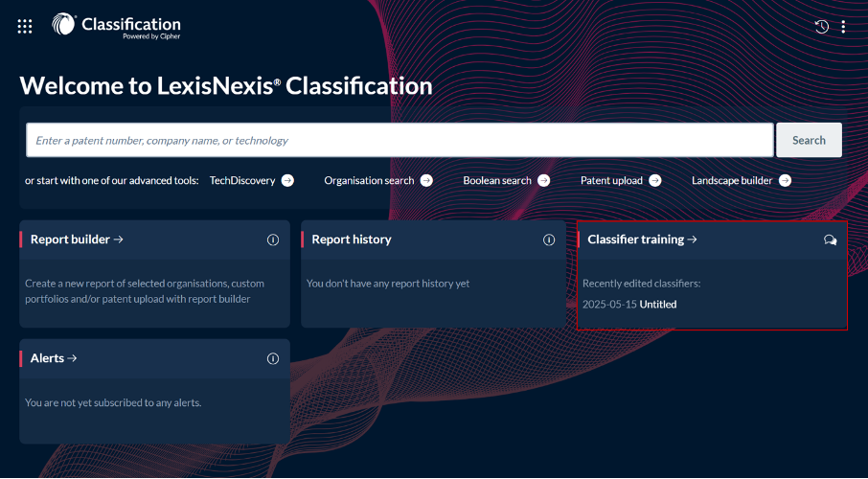
Task: Click the 2025-05-15 date text
Action: [x=609, y=304]
